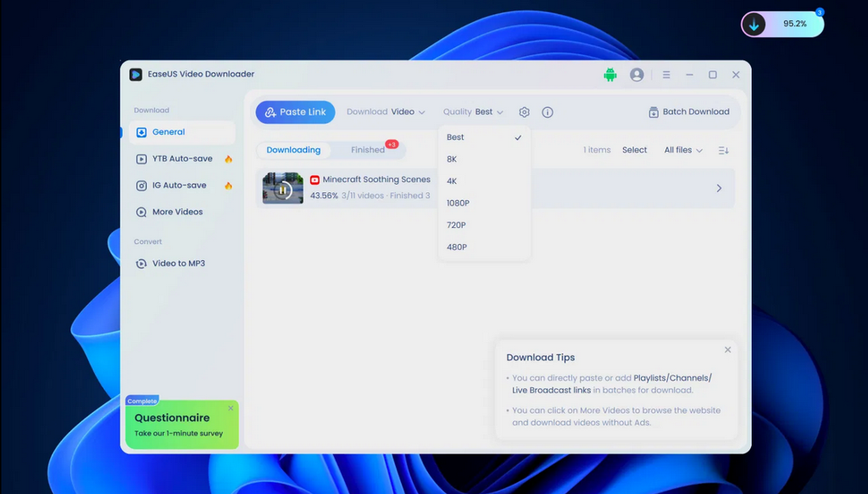Choose 1080P from the quality list

pos(458,203)
